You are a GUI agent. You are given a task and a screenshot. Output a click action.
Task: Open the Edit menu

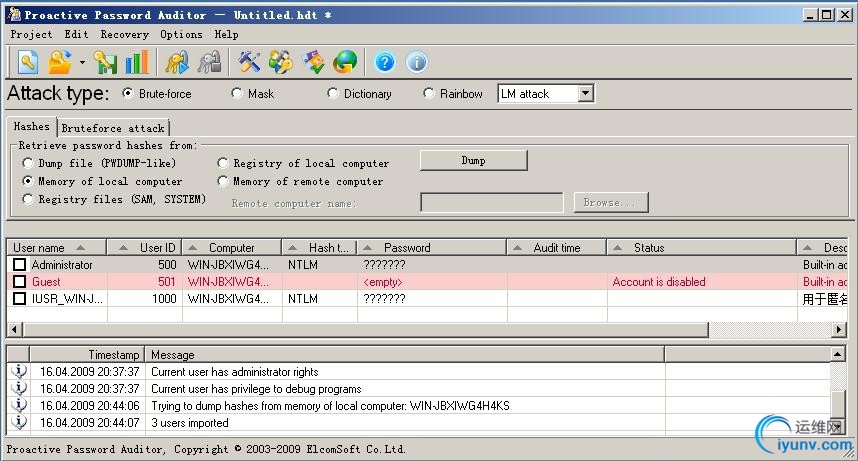coord(76,34)
